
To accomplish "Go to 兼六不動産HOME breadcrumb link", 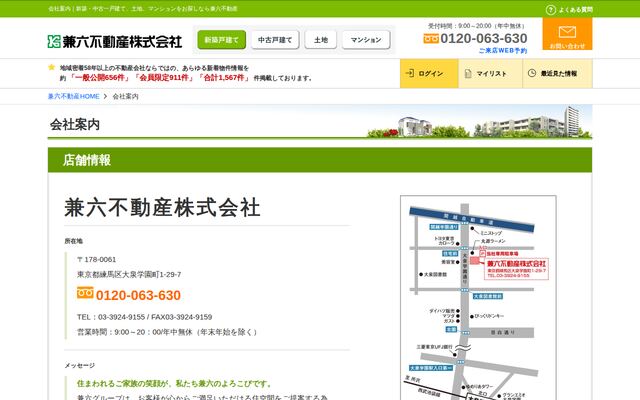I will (73, 96).
